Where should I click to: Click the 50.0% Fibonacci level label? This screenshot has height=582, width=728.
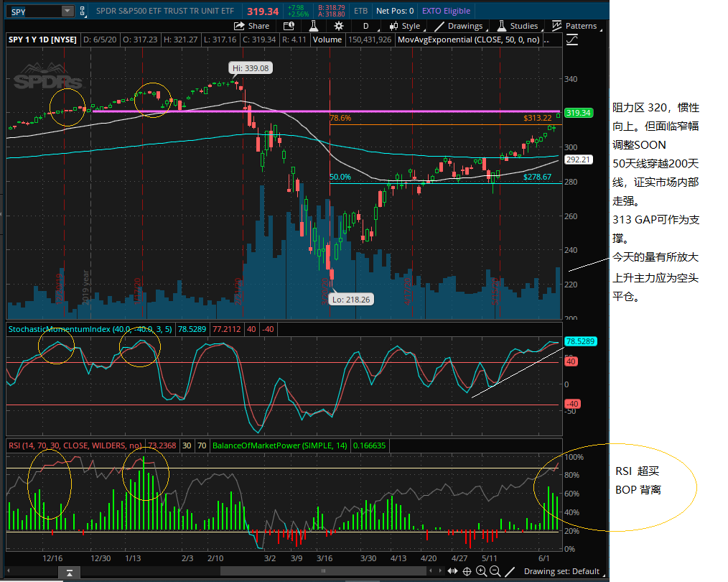pos(340,177)
